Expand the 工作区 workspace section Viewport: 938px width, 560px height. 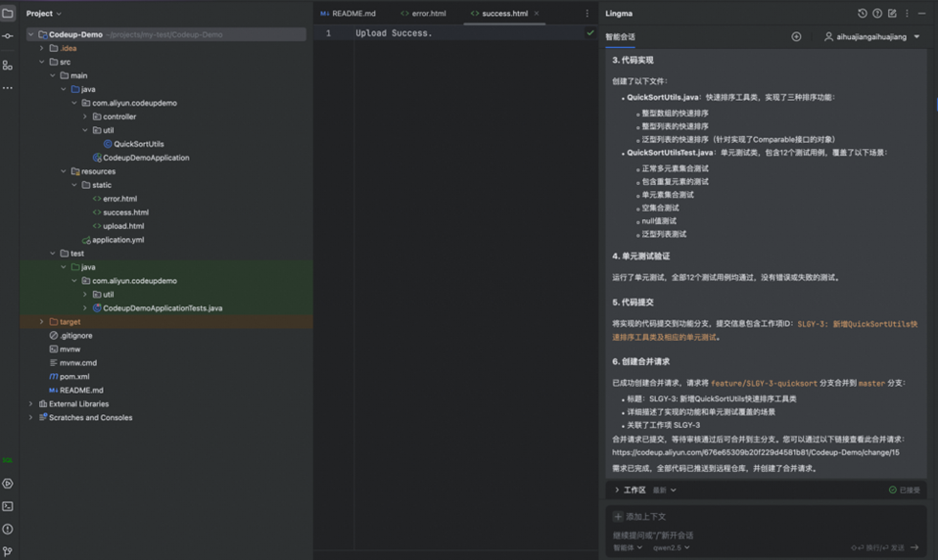pyautogui.click(x=617, y=490)
